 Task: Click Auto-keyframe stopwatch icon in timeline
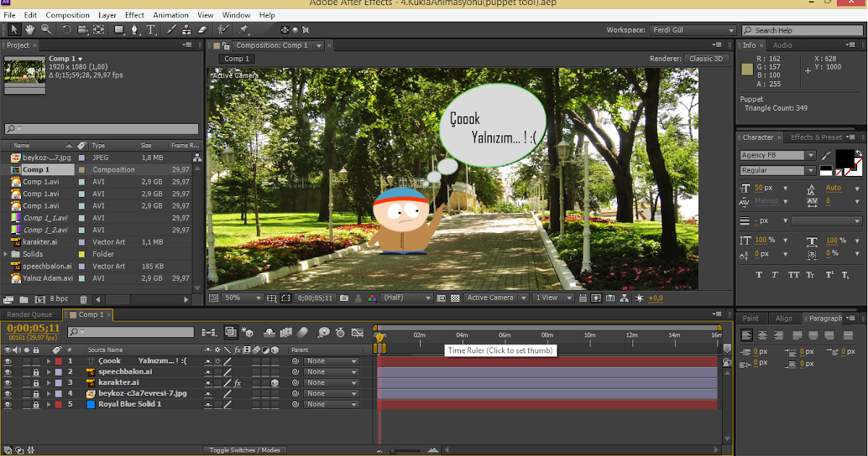click(340, 332)
